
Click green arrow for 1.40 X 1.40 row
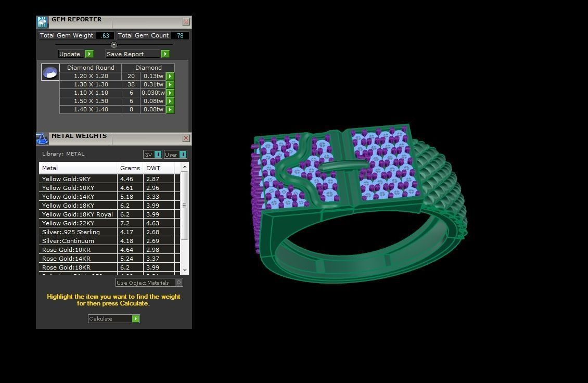(170, 109)
